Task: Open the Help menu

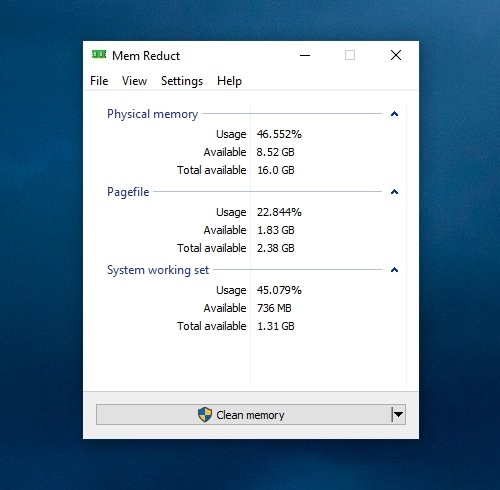Action: click(x=229, y=81)
